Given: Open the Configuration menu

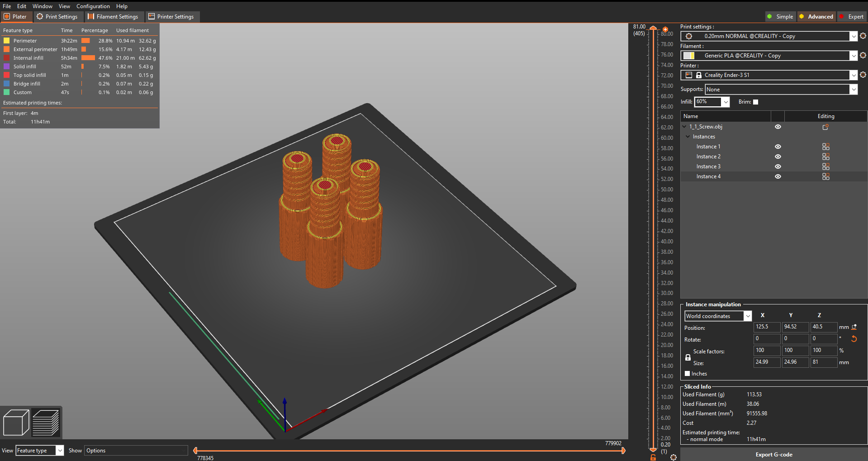Looking at the screenshot, I should (x=93, y=6).
